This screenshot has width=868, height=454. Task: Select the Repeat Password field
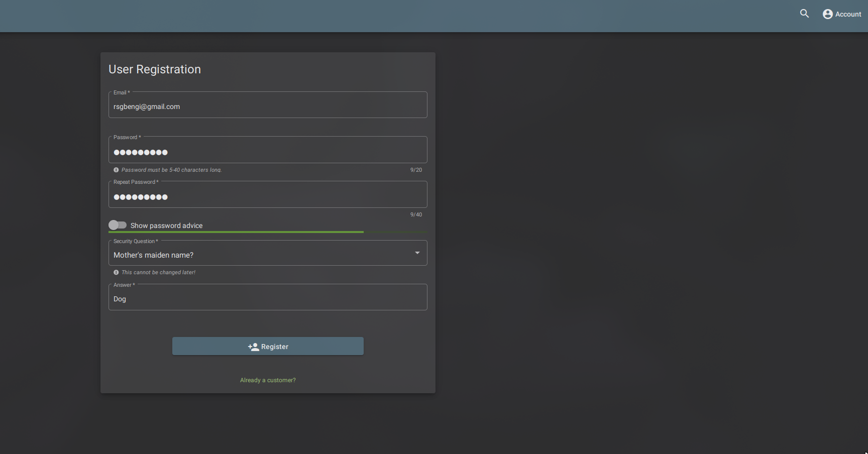268,196
